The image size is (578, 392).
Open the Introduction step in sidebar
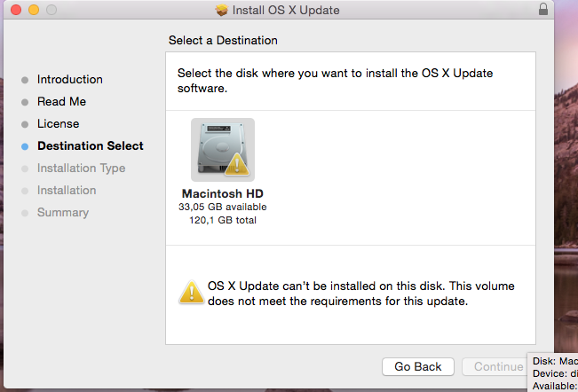coord(69,80)
